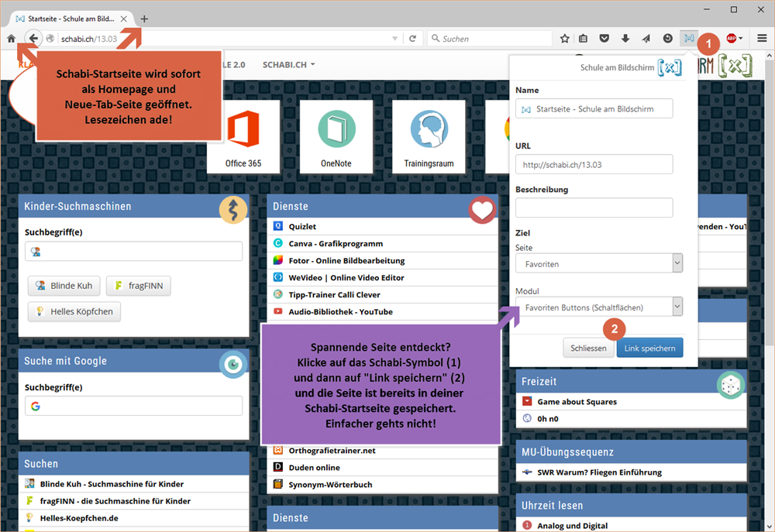Click the Kinder-Suchmaschinen search field
Image resolution: width=775 pixels, height=532 pixels.
[133, 251]
